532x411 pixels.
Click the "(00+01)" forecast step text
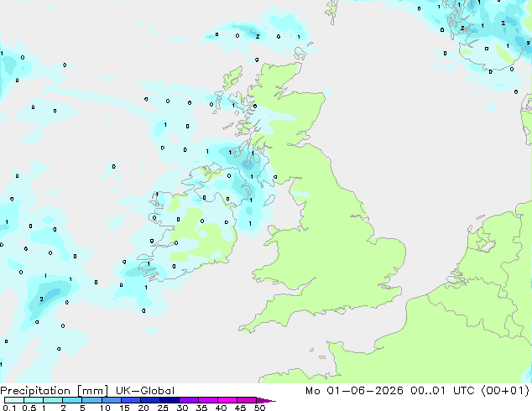click(x=505, y=391)
